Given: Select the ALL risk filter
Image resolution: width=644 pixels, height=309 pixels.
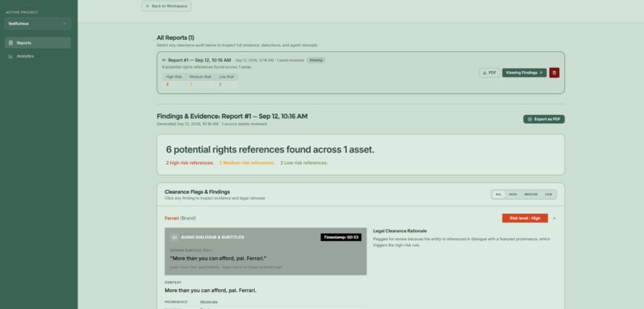Looking at the screenshot, I should pos(499,195).
